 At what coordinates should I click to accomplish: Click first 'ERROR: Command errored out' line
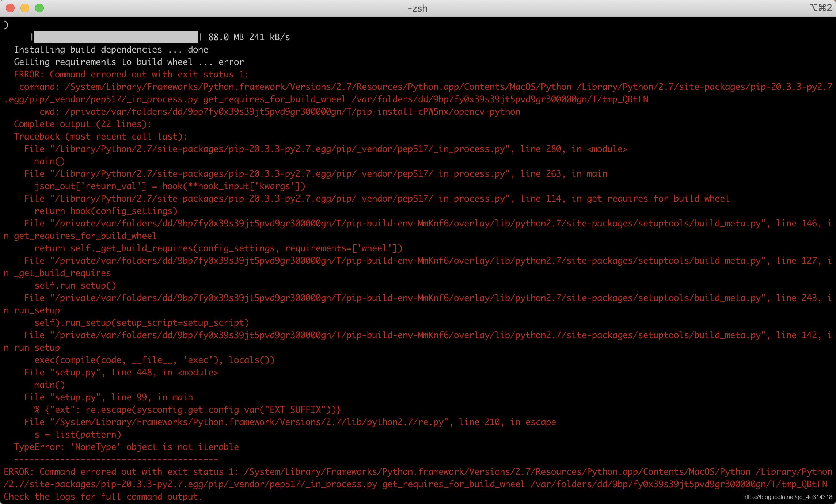point(131,75)
